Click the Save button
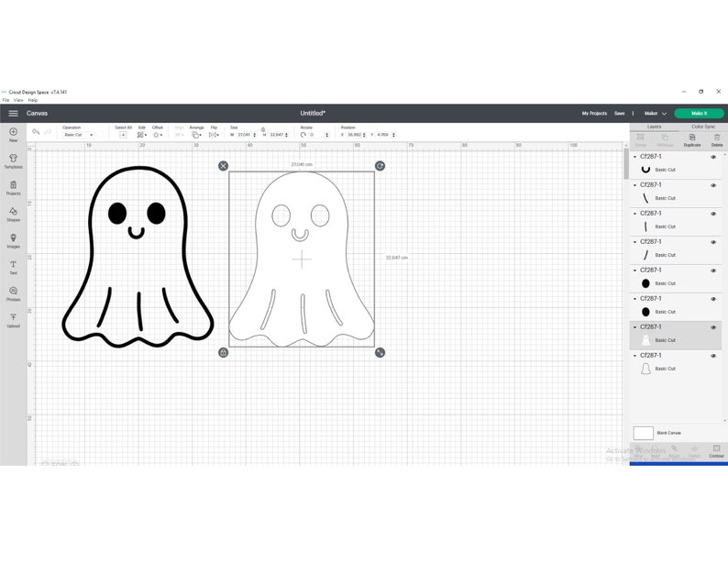The width and height of the screenshot is (728, 585). pyautogui.click(x=620, y=114)
